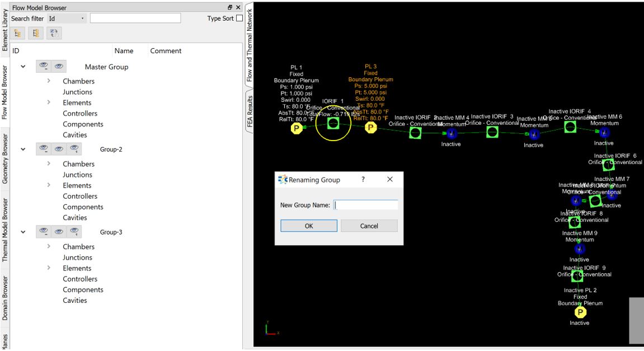Click the refresh checklist icon in browser toolbar

point(54,33)
